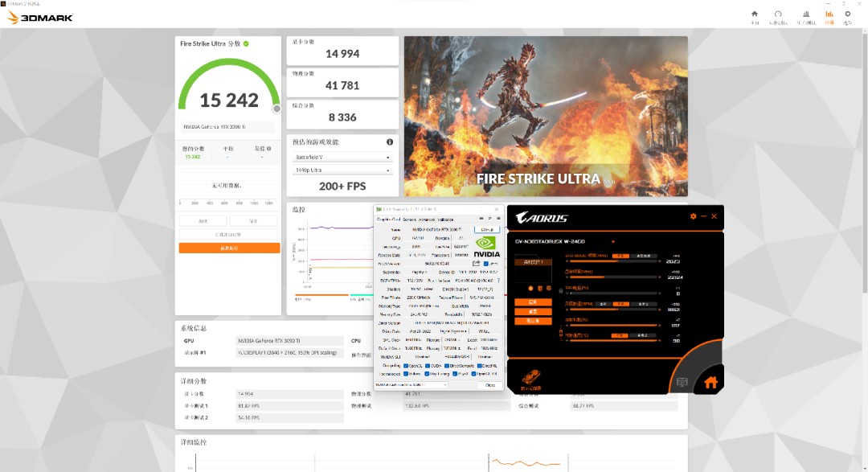Image resolution: width=868 pixels, height=472 pixels.
Task: Adjust the fan speed slider in AORUS
Action: (x=612, y=309)
